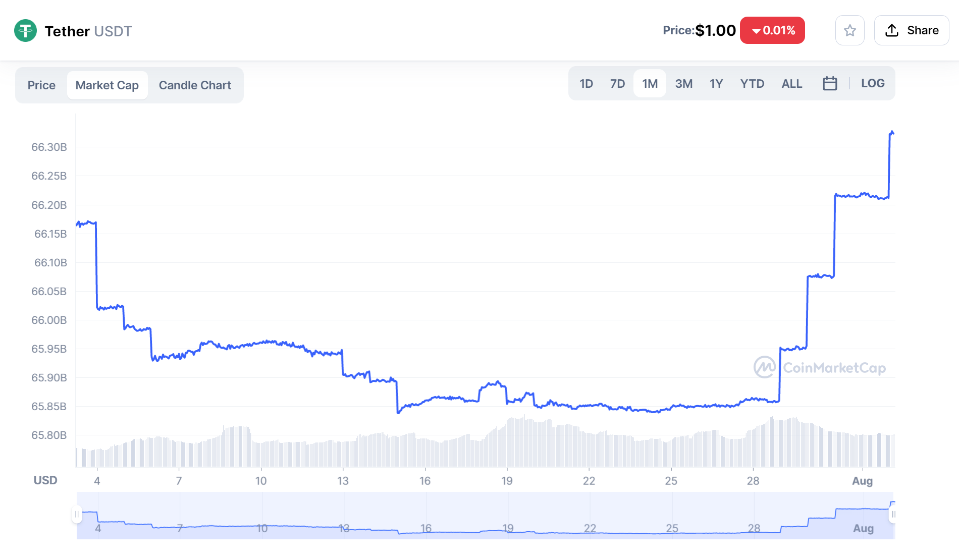Select the 1M time range
The height and width of the screenshot is (560, 959).
coord(650,84)
